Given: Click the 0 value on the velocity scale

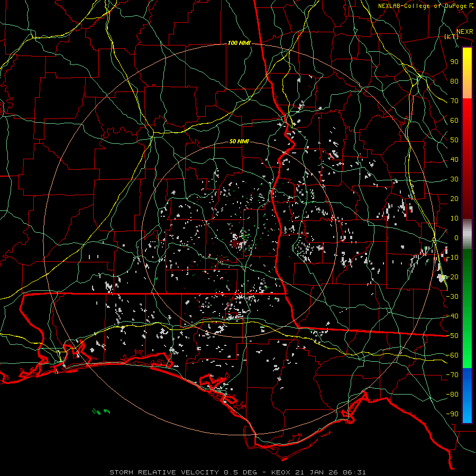Looking at the screenshot, I should [x=456, y=237].
